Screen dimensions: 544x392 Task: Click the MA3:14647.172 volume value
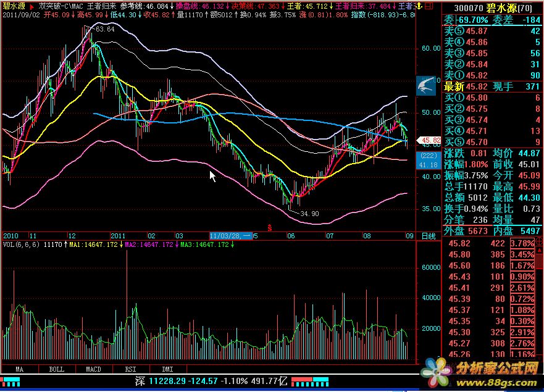coord(204,244)
